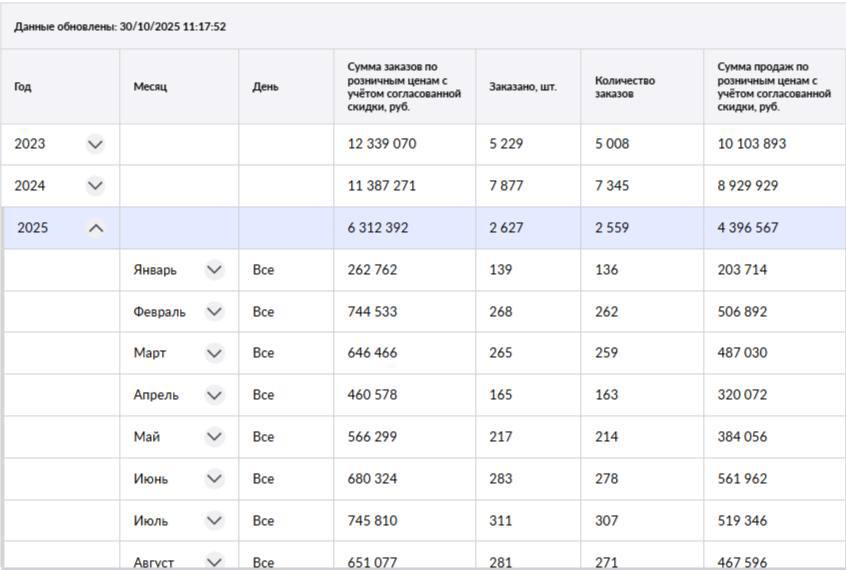Click the Год column header
846x570 pixels.
point(23,87)
